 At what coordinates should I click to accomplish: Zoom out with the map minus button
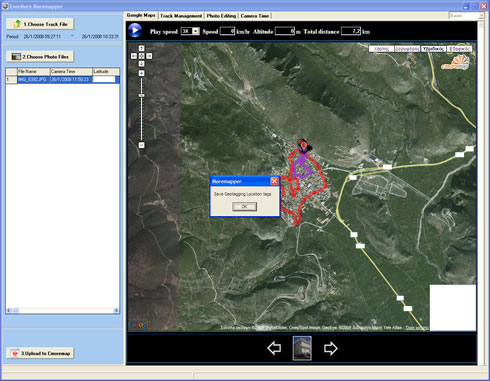[141, 145]
